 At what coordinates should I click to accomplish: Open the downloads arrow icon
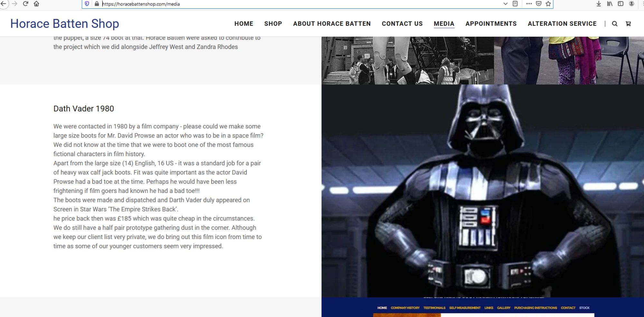pos(599,4)
